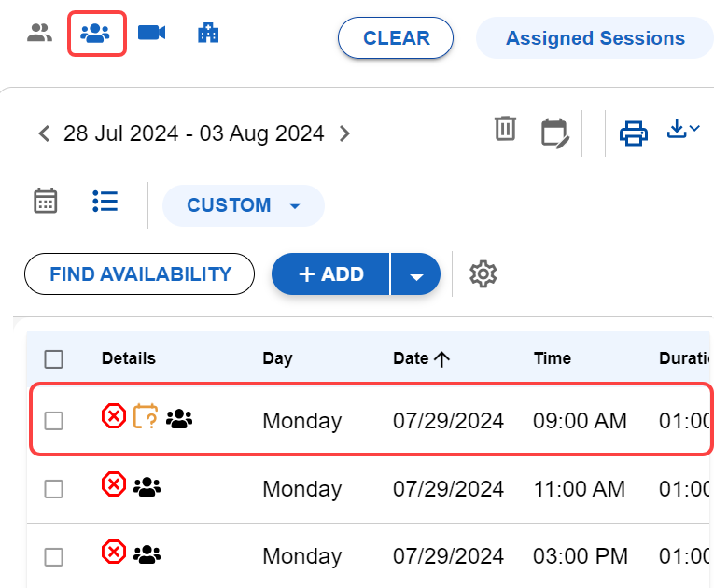This screenshot has width=714, height=588.
Task: Expand the CUSTOM range dropdown
Action: (x=244, y=205)
